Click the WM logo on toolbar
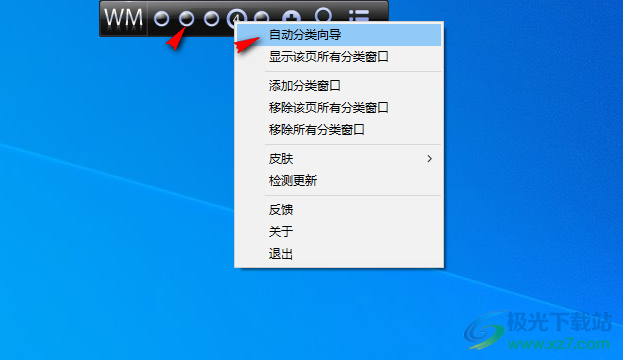The image size is (623, 360). 123,18
